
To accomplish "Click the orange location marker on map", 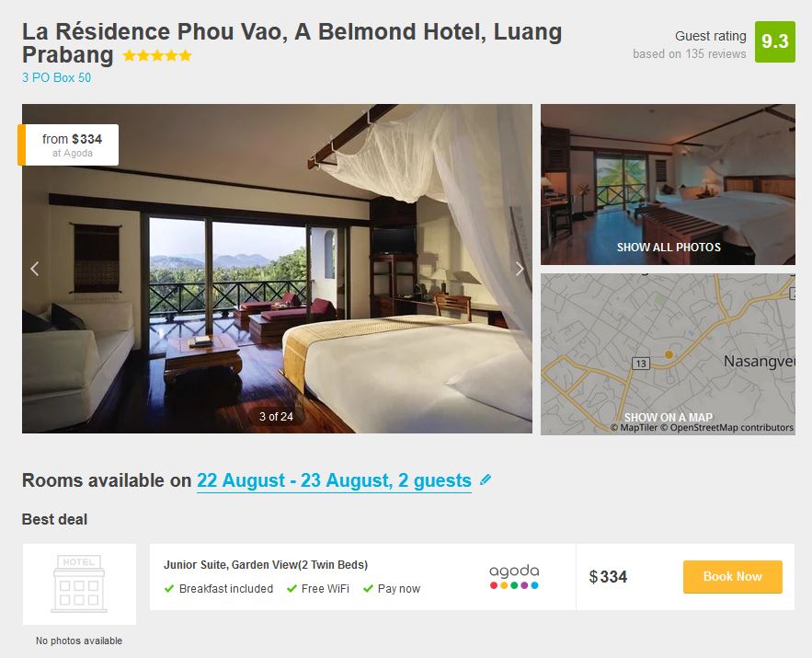I will tap(669, 354).
